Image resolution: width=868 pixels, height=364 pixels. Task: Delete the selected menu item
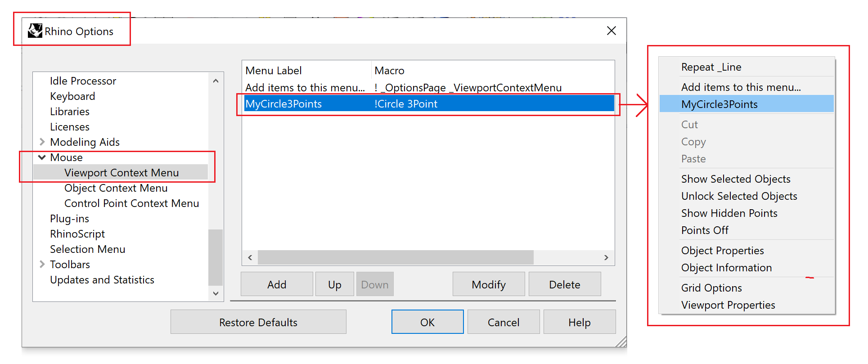pyautogui.click(x=565, y=284)
